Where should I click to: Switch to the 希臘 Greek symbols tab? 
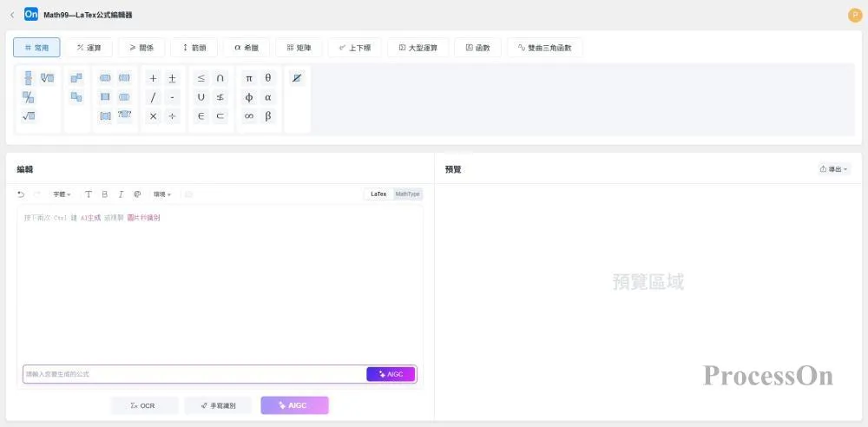247,48
